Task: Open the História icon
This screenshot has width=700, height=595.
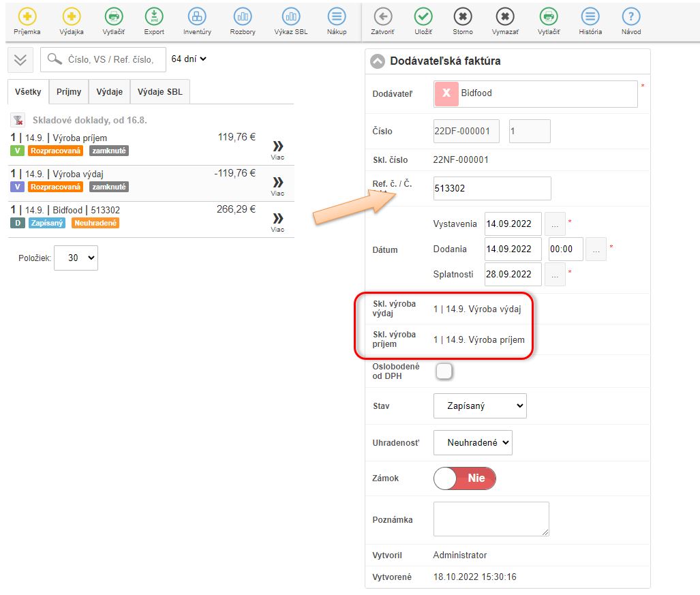Action: click(590, 17)
